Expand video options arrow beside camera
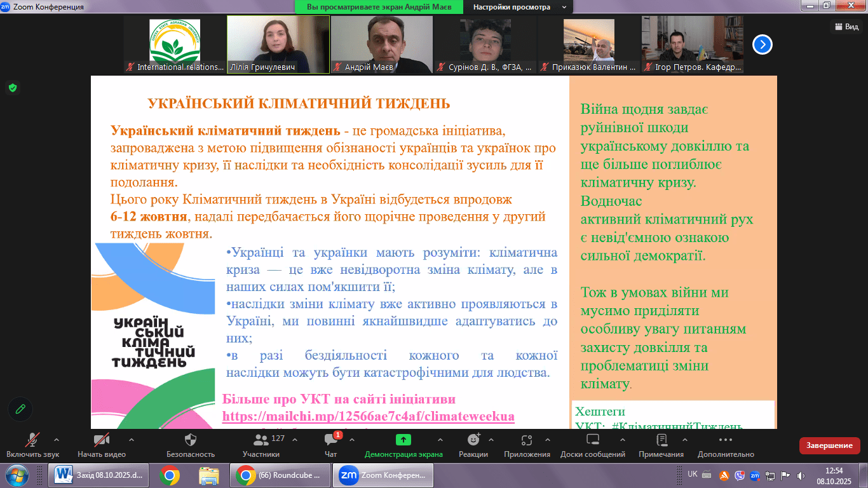Viewport: 868px width, 488px height. pyautogui.click(x=132, y=440)
